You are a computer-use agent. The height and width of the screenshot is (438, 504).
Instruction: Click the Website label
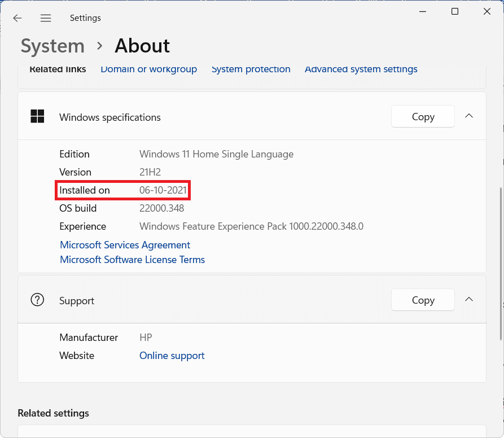tap(77, 356)
